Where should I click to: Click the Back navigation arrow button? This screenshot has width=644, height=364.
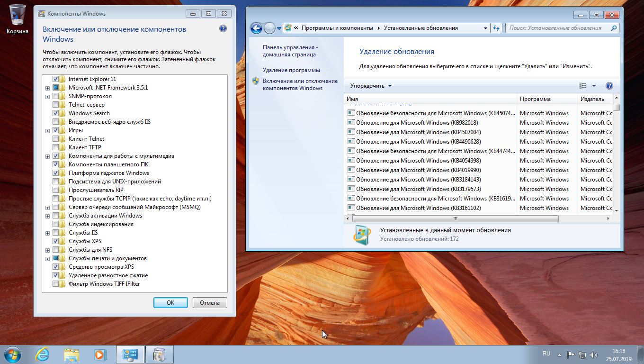(x=256, y=28)
